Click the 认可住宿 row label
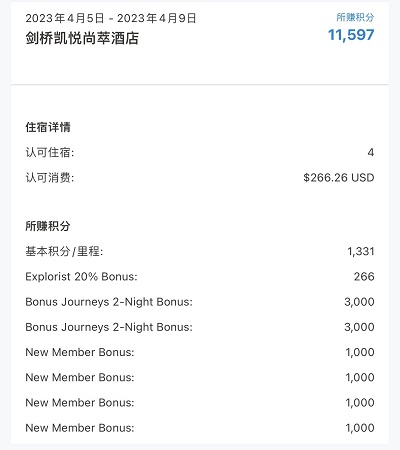The width and height of the screenshot is (400, 450). click(x=50, y=152)
